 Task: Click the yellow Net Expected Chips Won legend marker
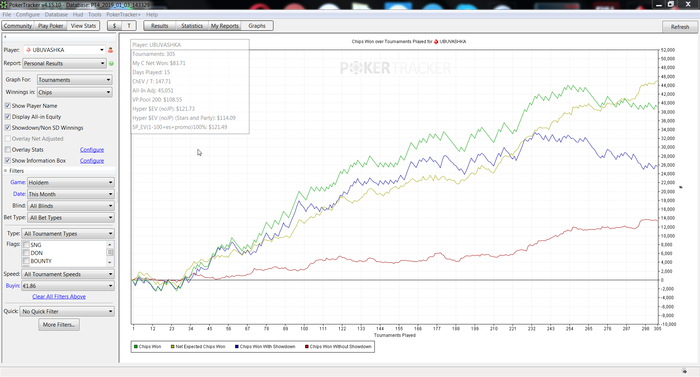click(172, 347)
